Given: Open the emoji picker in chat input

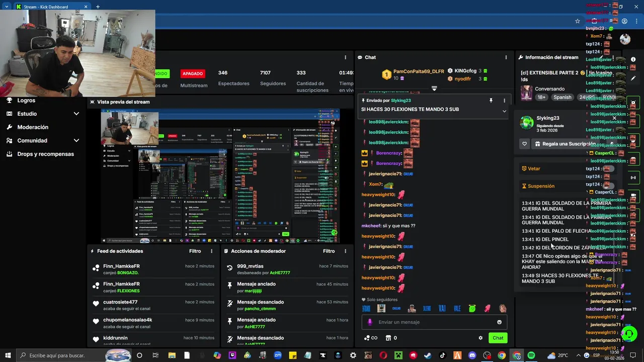Looking at the screenshot, I should 499,322.
